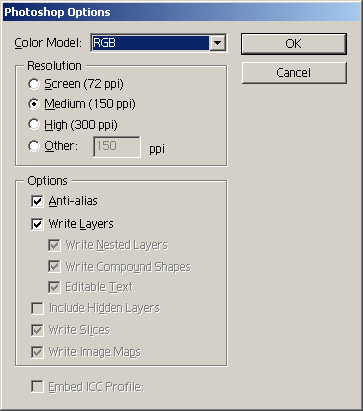The height and width of the screenshot is (411, 363).
Task: Dismiss dialog with the Cancel button
Action: (294, 73)
